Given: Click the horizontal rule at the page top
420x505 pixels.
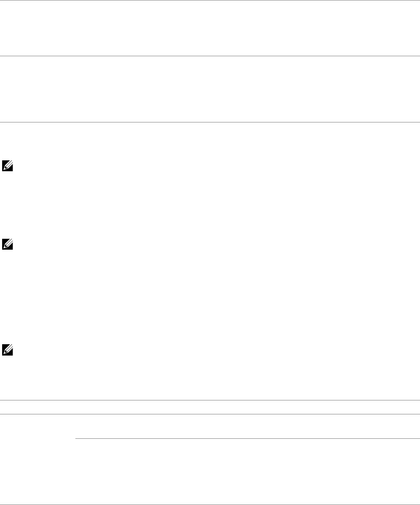Looking at the screenshot, I should coord(210,0).
